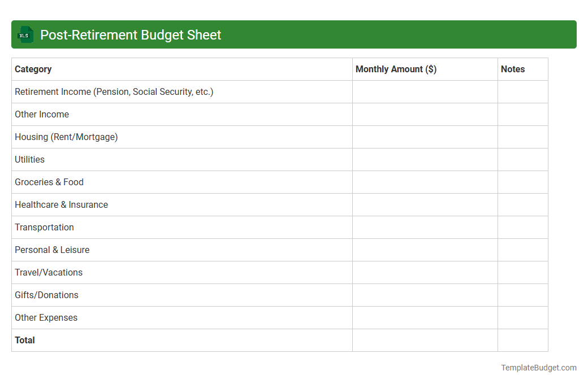This screenshot has height=384, width=588.
Task: Select the Notes column header
Action: click(x=512, y=69)
